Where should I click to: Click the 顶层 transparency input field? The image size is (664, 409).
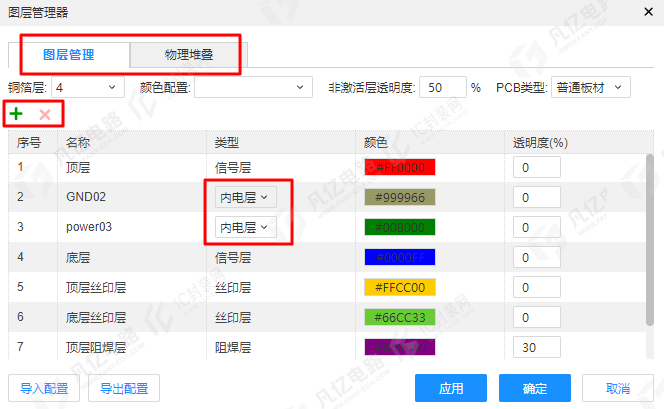click(537, 167)
